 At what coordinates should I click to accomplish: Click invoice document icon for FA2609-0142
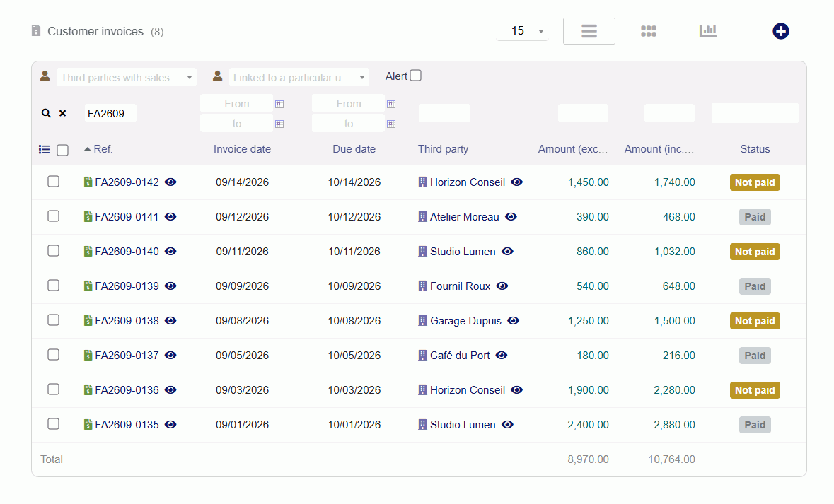click(x=88, y=182)
